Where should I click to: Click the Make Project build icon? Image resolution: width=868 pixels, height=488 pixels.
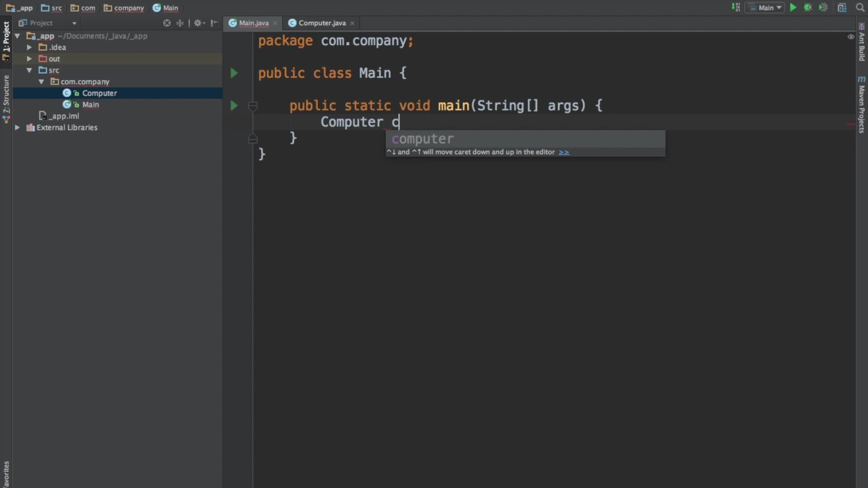pos(736,8)
